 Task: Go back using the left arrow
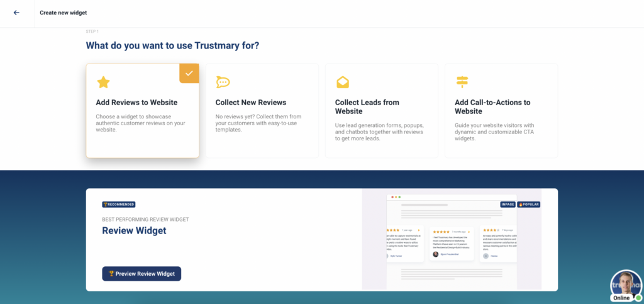click(x=16, y=13)
